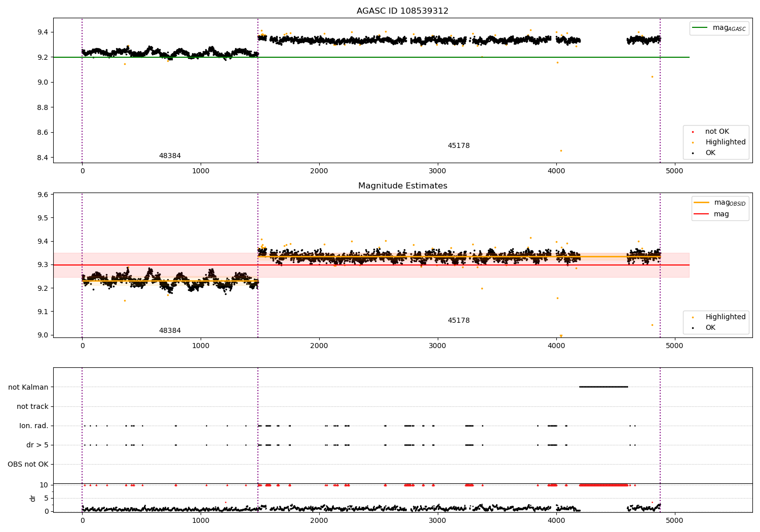Click the 'Magnitude Estimates' plot title

tap(402, 186)
